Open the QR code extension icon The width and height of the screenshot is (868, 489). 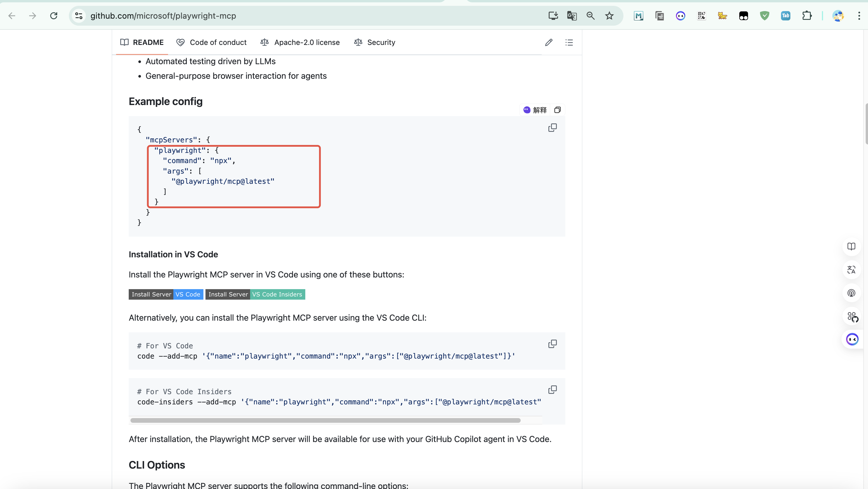(702, 16)
